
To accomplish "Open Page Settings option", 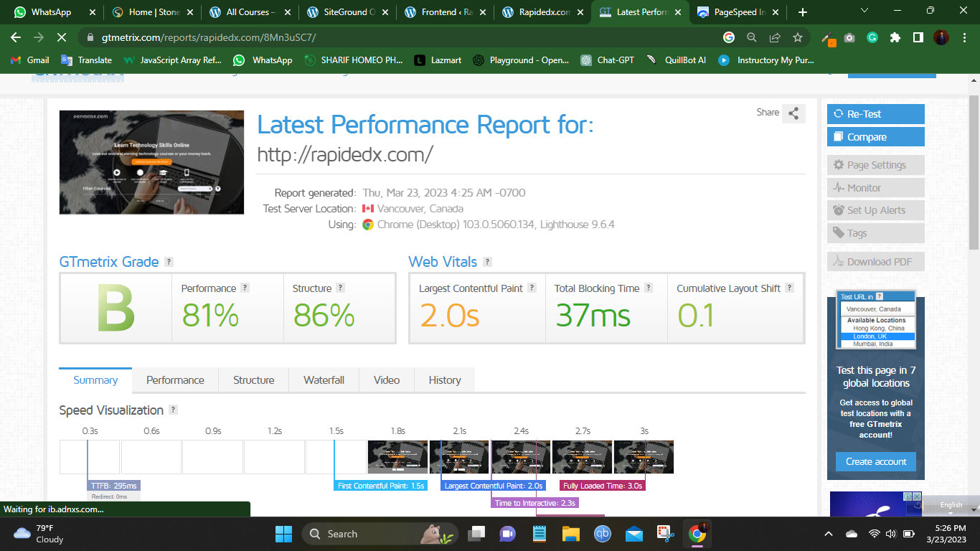I will pyautogui.click(x=875, y=165).
